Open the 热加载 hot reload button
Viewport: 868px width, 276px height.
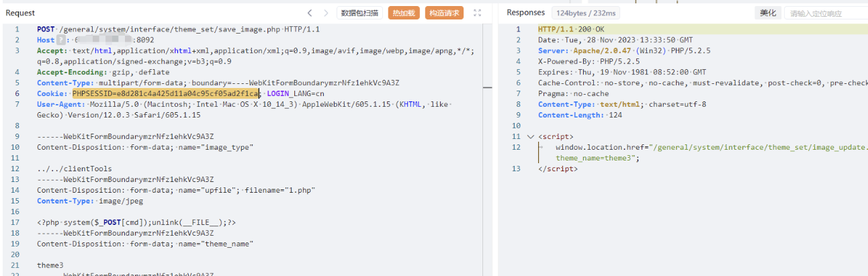click(x=404, y=13)
